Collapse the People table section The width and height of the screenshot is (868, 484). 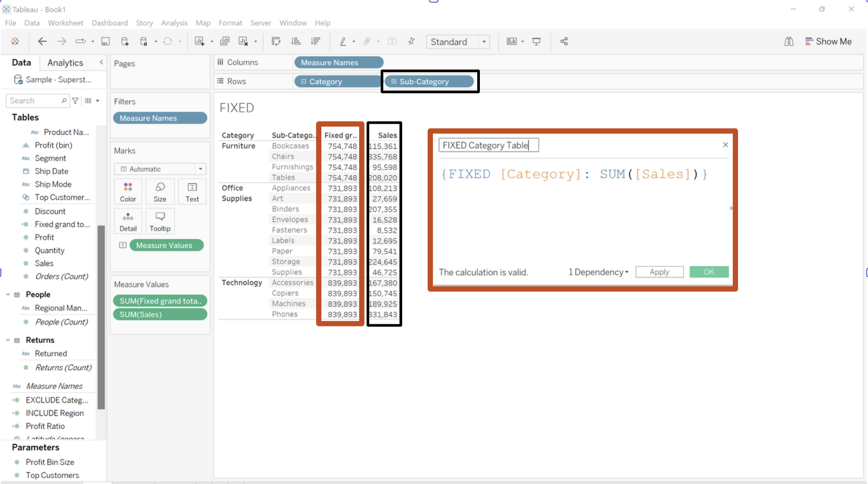pyautogui.click(x=8, y=294)
